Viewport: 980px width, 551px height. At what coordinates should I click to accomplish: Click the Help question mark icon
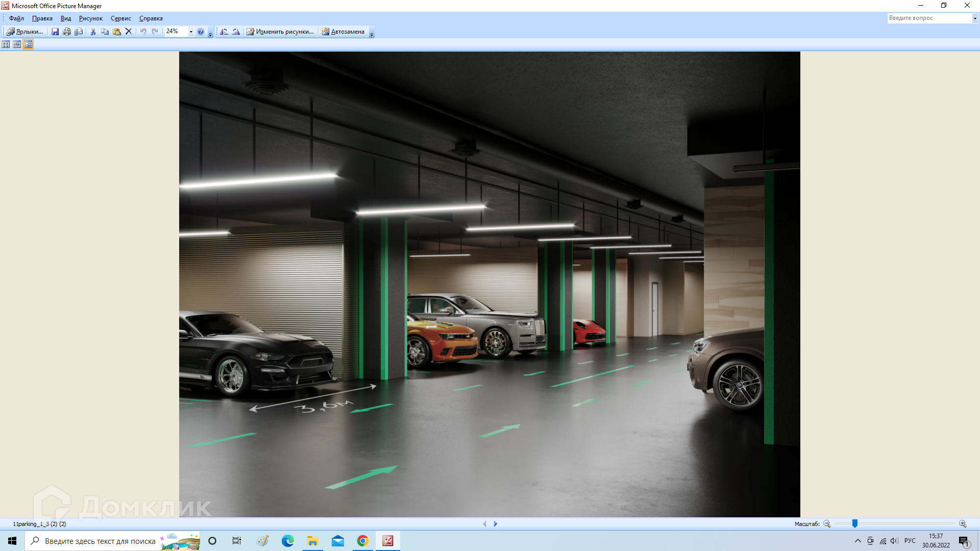point(201,32)
